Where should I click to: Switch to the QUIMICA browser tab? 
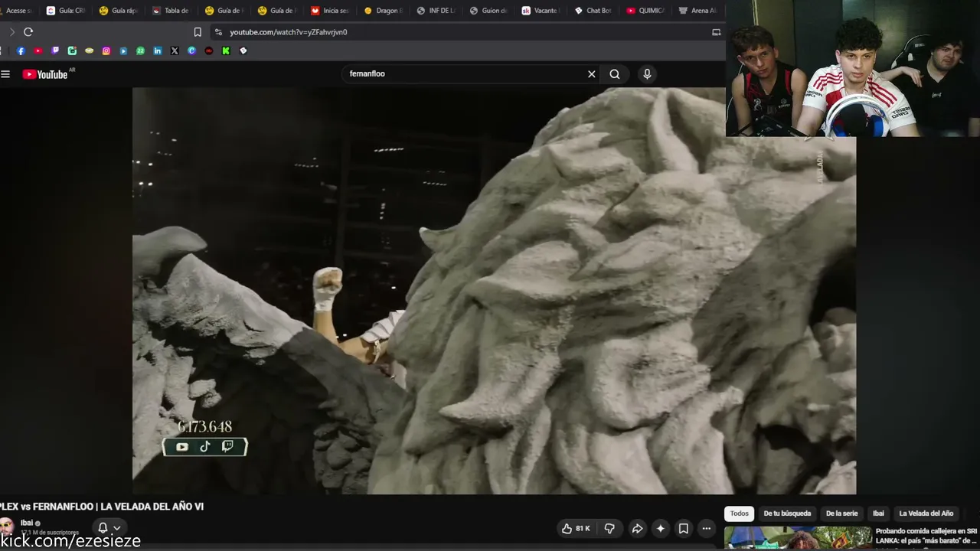point(645,11)
